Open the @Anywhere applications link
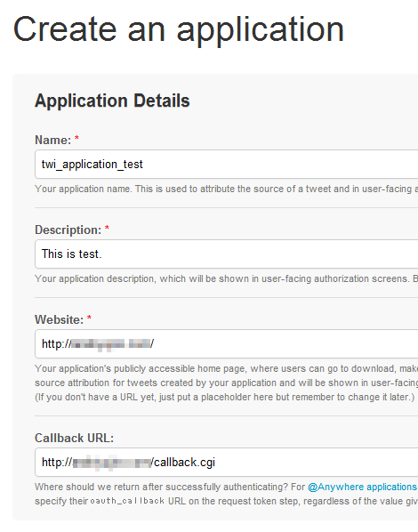418x532 pixels. [362, 487]
